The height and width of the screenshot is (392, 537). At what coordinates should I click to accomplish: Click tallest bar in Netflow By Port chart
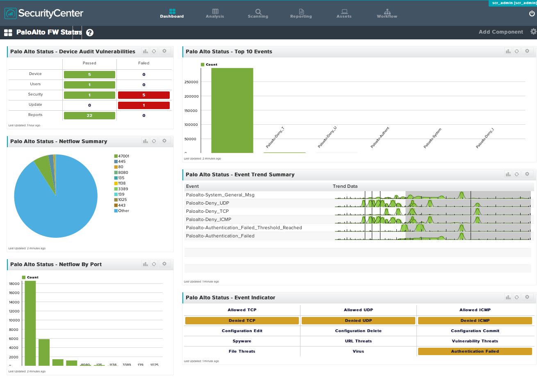tap(30, 323)
